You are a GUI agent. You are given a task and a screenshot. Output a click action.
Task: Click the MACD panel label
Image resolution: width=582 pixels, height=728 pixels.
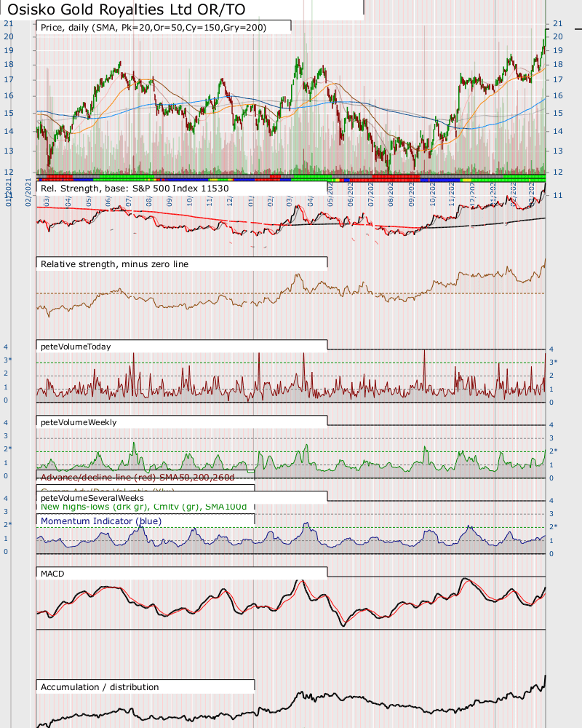pyautogui.click(x=52, y=574)
